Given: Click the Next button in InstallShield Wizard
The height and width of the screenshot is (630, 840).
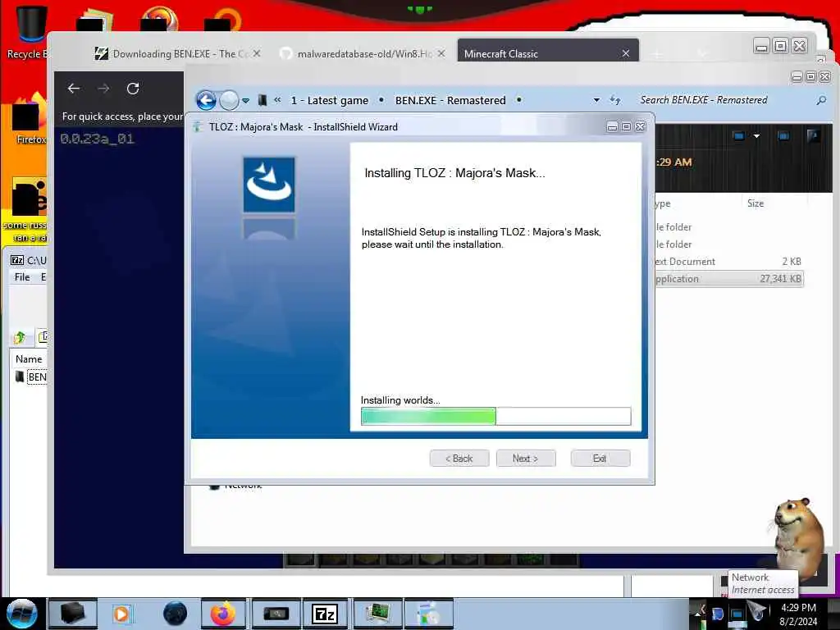Looking at the screenshot, I should (526, 458).
